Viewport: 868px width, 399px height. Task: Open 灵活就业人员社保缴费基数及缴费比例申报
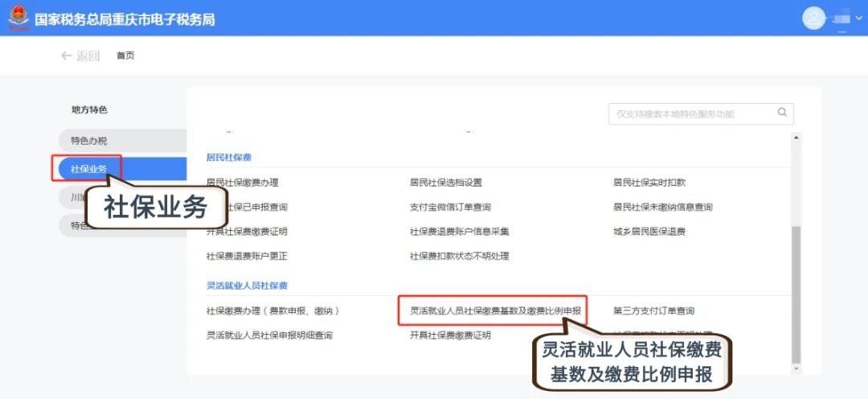495,311
